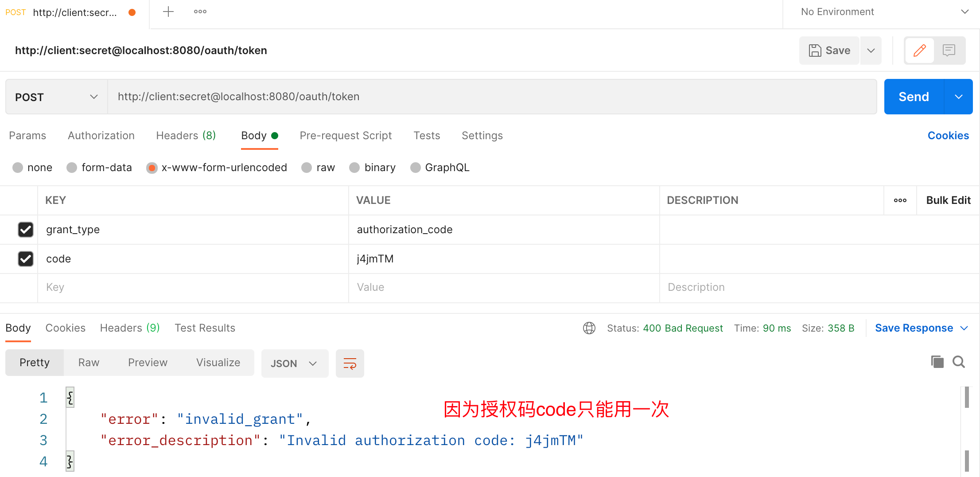Expand the POST method dropdown
Viewport: 980px width, 477px height.
point(56,97)
